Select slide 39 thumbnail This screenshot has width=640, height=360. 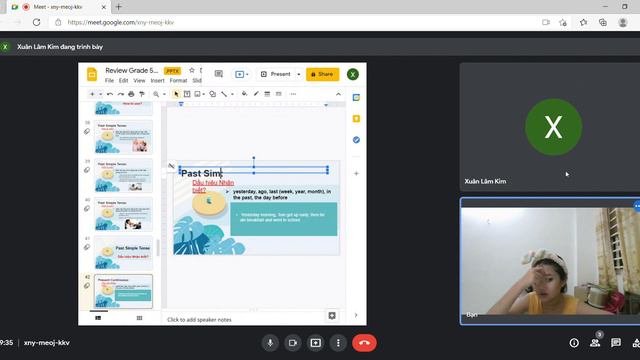tap(123, 176)
